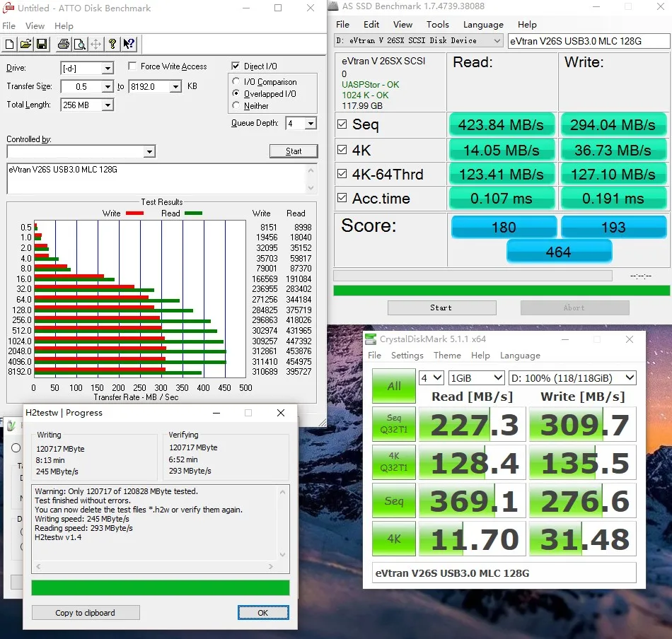Viewport: 672px width, 639px height.
Task: Click the Print icon in ATTO toolbar
Action: [x=64, y=44]
